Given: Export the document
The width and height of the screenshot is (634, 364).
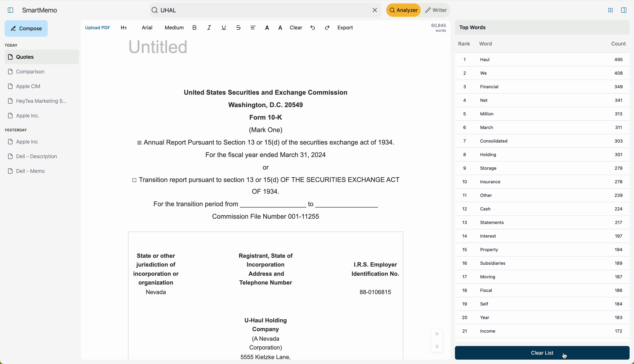Looking at the screenshot, I should [345, 28].
